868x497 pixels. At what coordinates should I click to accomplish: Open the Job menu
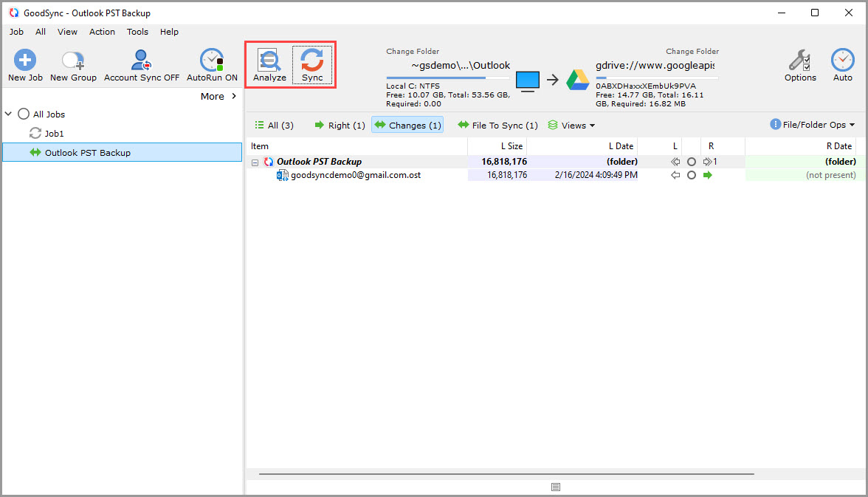point(16,32)
